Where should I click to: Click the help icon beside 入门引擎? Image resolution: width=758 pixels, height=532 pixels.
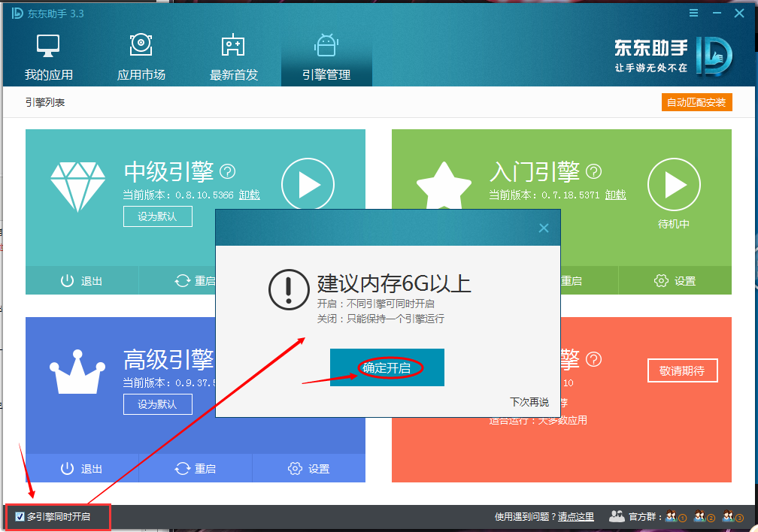[x=593, y=172]
